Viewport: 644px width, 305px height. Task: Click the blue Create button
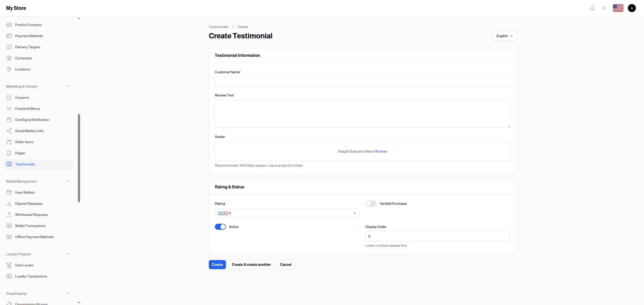(x=217, y=265)
